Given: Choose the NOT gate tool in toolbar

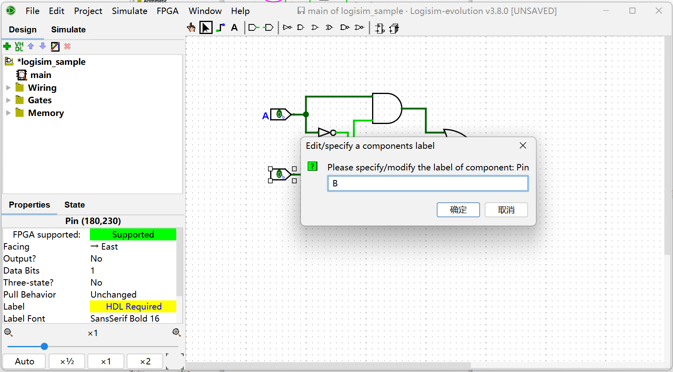Looking at the screenshot, I should [287, 28].
